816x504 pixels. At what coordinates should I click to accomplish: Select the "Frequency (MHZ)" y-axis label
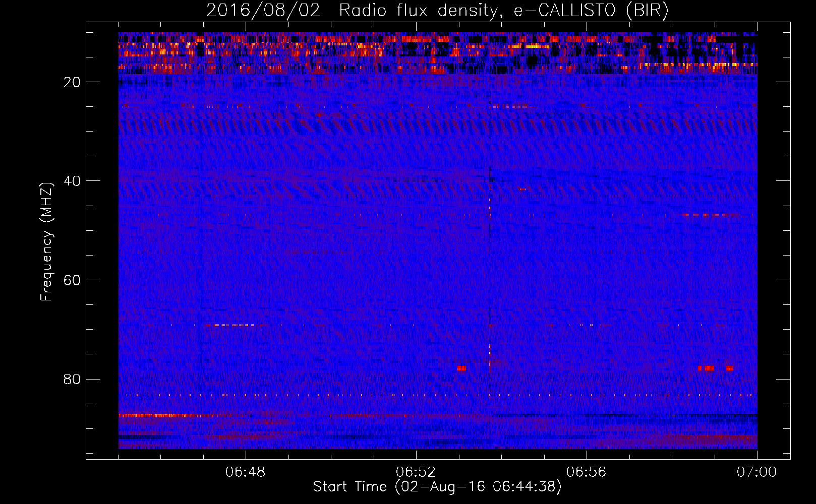pos(46,241)
